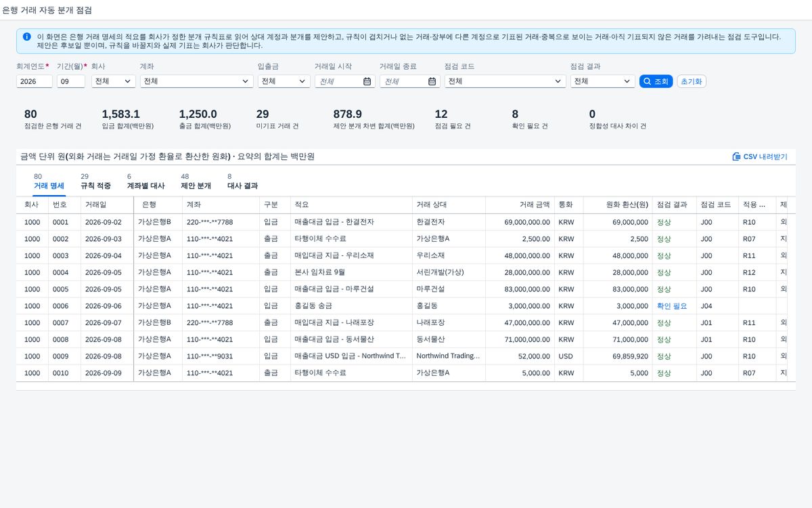Click the R12 rule cell in row 0004

click(757, 272)
